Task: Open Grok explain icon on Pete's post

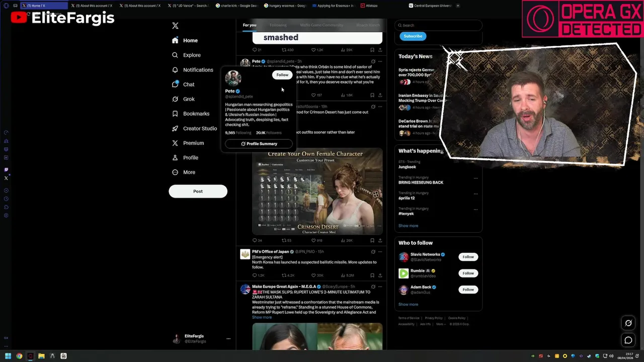Action: point(373,61)
